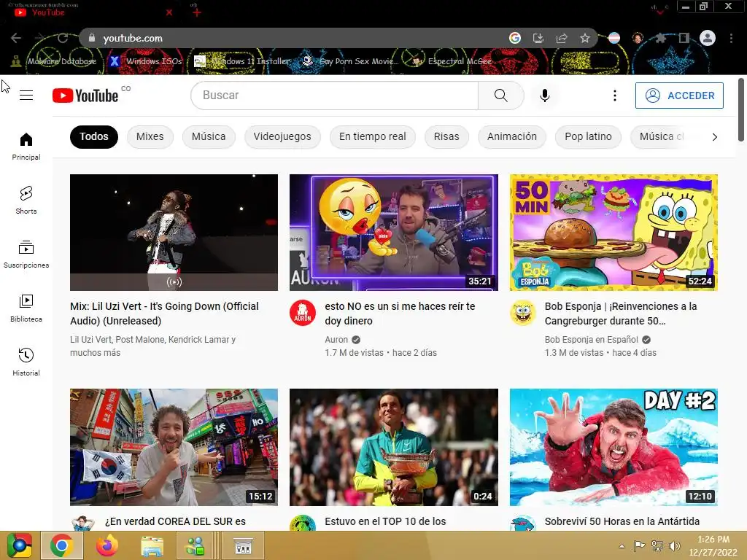Image resolution: width=747 pixels, height=560 pixels.
Task: Click the Auron channel avatar
Action: click(x=303, y=313)
